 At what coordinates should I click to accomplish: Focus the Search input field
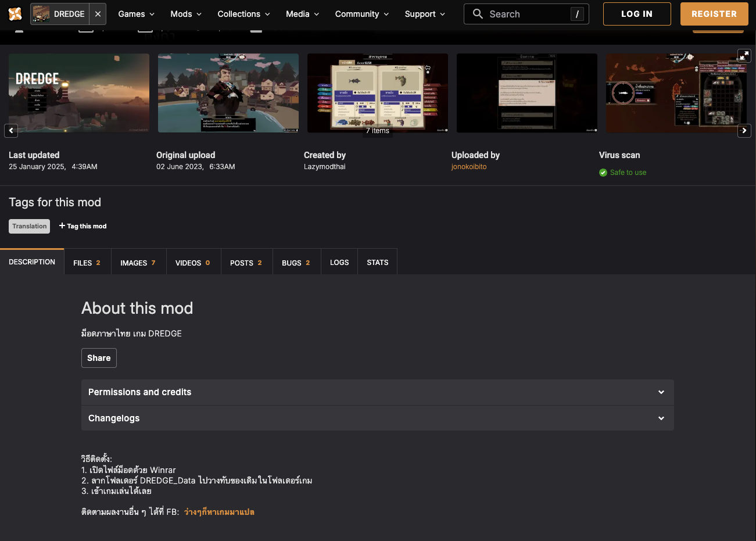(x=526, y=14)
